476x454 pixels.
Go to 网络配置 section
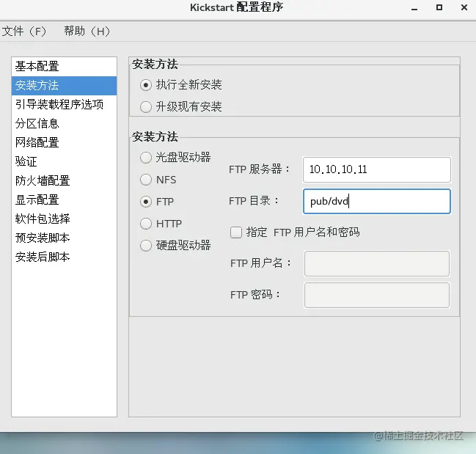[64, 142]
